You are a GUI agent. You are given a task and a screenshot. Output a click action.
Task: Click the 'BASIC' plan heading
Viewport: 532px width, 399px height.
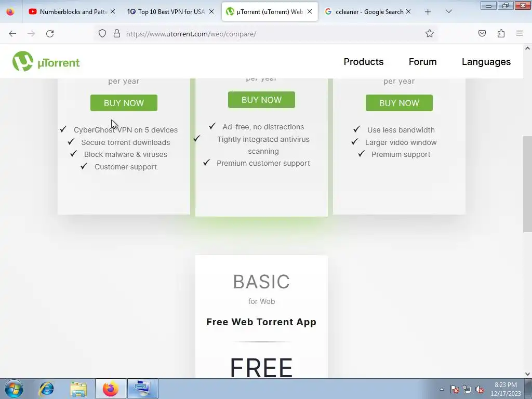click(262, 282)
